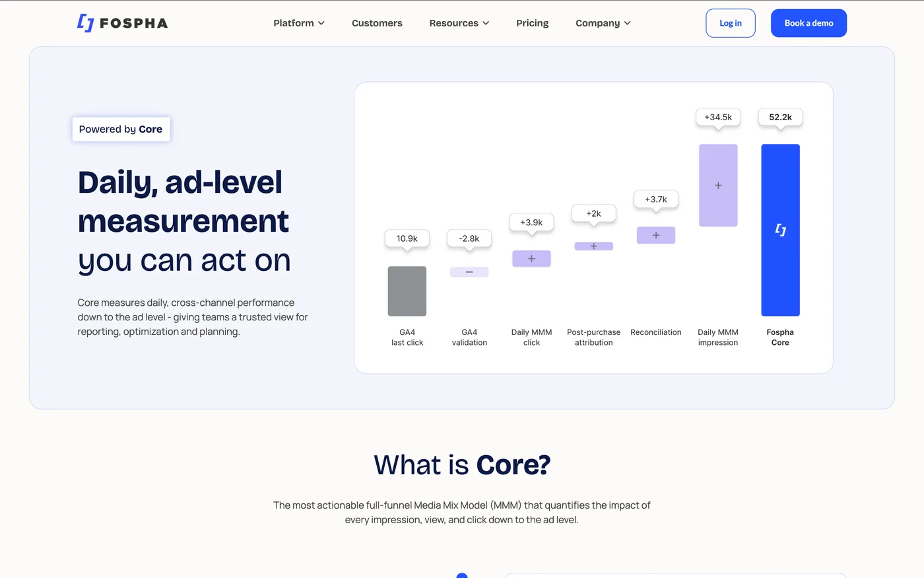Viewport: 924px width, 578px height.
Task: Click the 'Powered by Core' badge
Action: pyautogui.click(x=121, y=129)
